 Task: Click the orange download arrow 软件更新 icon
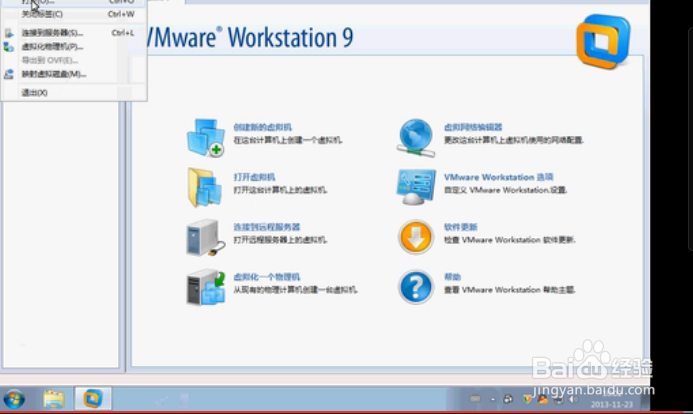(x=415, y=237)
